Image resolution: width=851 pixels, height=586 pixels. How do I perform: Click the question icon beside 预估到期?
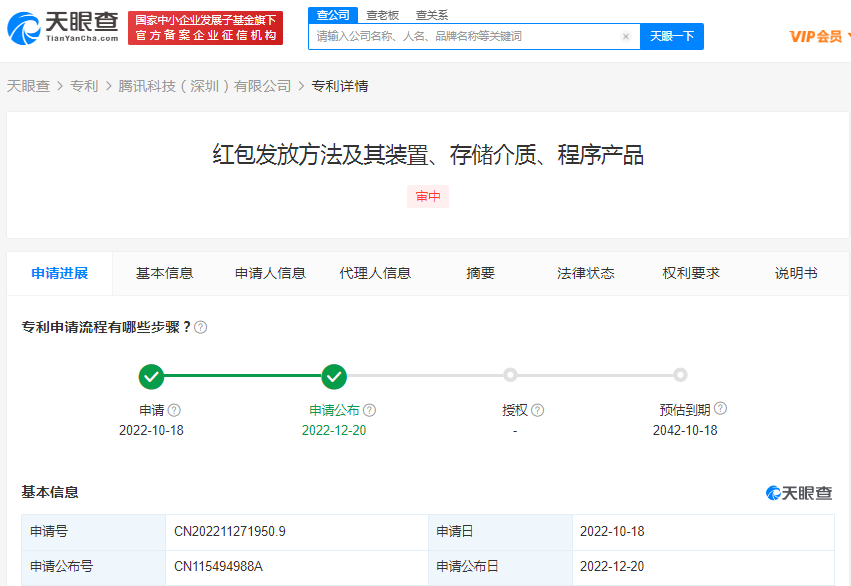tap(721, 408)
